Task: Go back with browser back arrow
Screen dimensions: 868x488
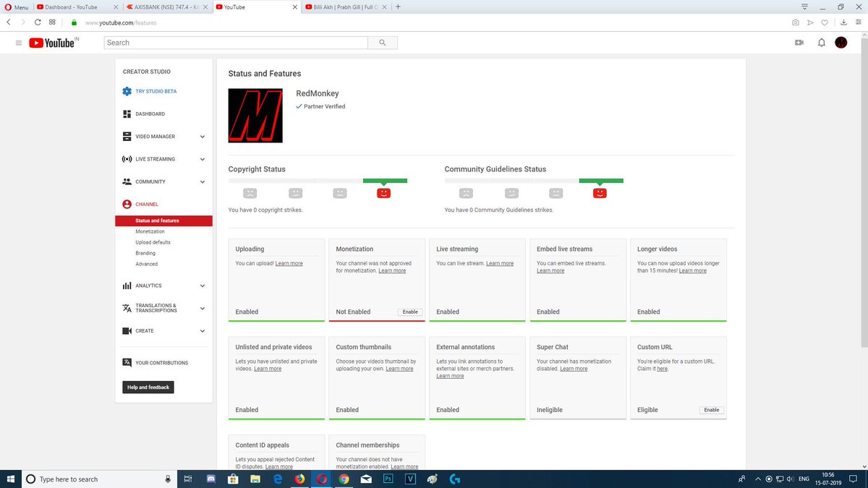Action: pos(9,22)
